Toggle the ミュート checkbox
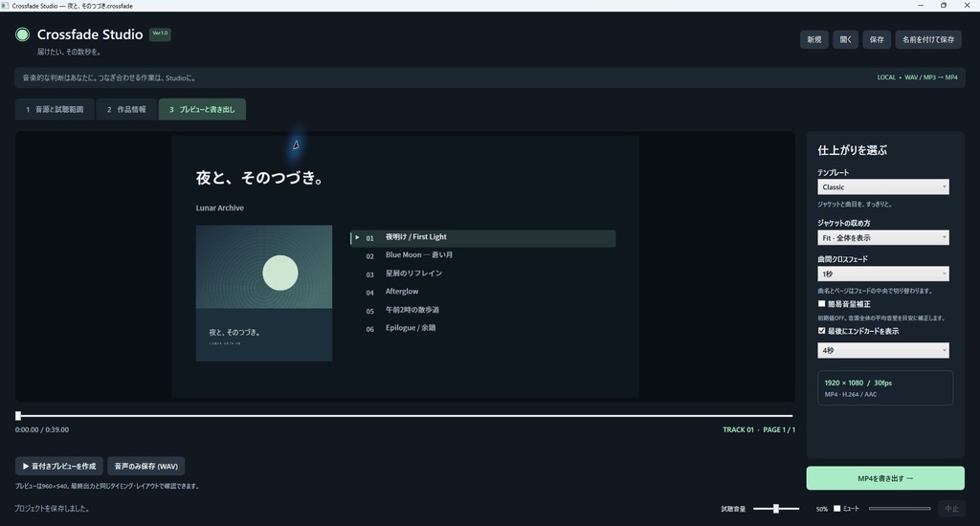Image resolution: width=980 pixels, height=526 pixels. tap(836, 508)
